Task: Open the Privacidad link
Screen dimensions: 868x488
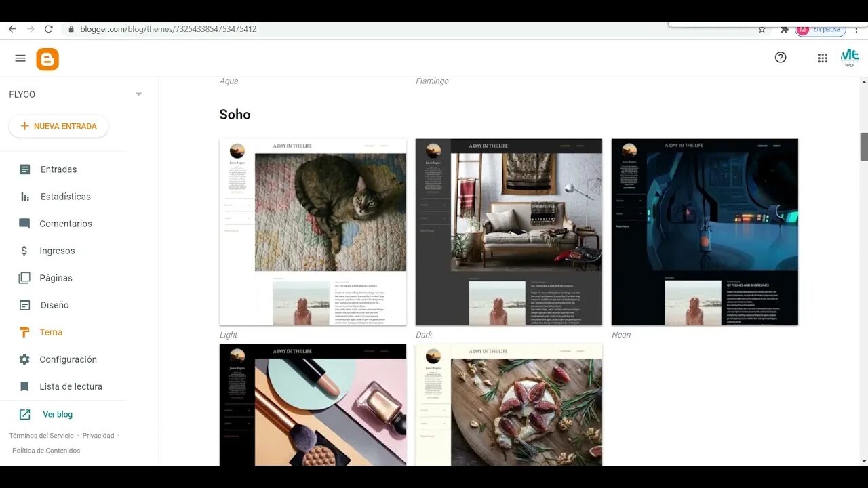Action: (x=98, y=436)
